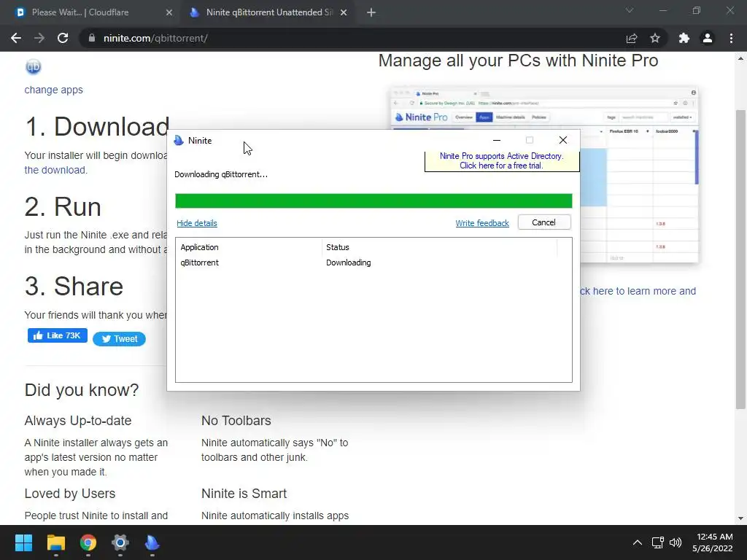Image resolution: width=747 pixels, height=560 pixels.
Task: Open the Chrome profile icon
Action: point(708,38)
